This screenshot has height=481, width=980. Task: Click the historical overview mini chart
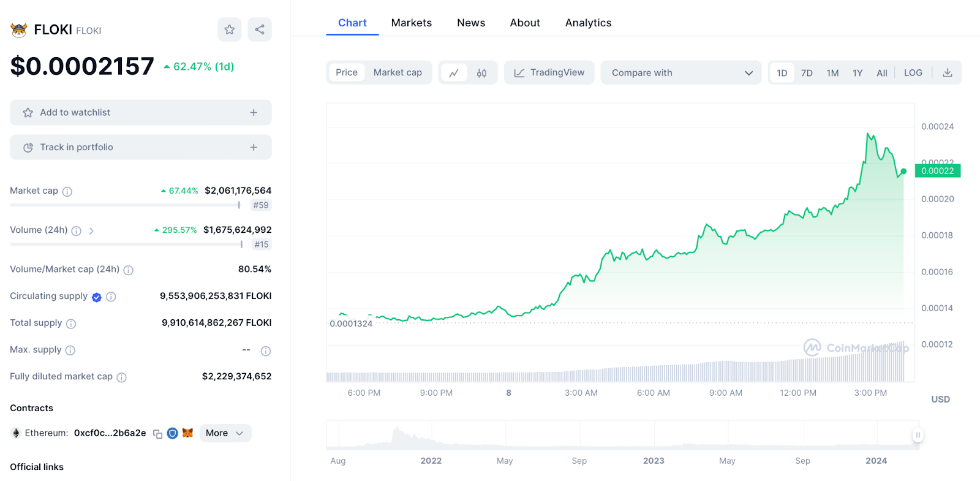click(622, 435)
